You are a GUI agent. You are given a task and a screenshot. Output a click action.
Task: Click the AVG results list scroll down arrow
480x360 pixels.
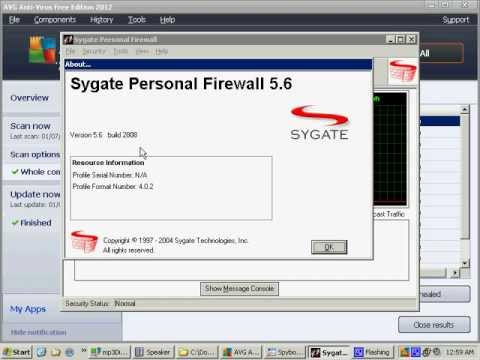(x=464, y=263)
